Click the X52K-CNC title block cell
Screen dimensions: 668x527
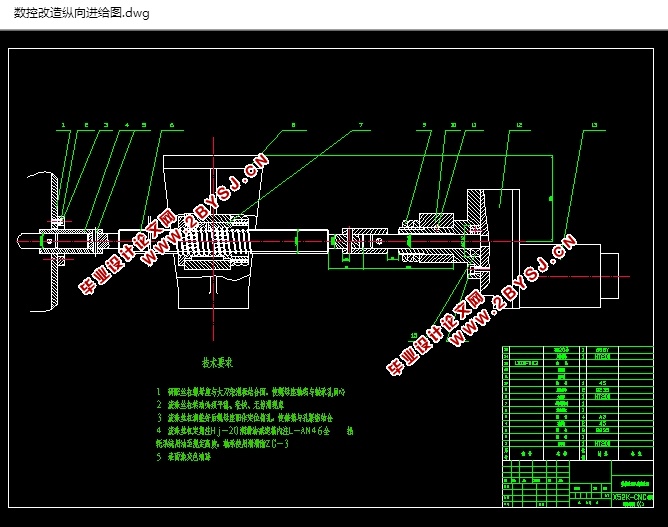[x=632, y=497]
